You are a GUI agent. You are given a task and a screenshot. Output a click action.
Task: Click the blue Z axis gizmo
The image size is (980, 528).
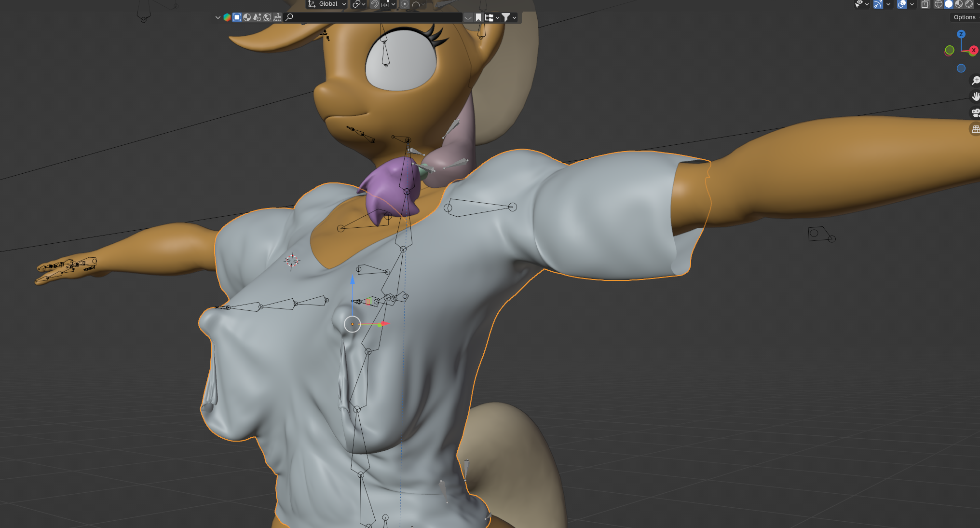pyautogui.click(x=961, y=34)
